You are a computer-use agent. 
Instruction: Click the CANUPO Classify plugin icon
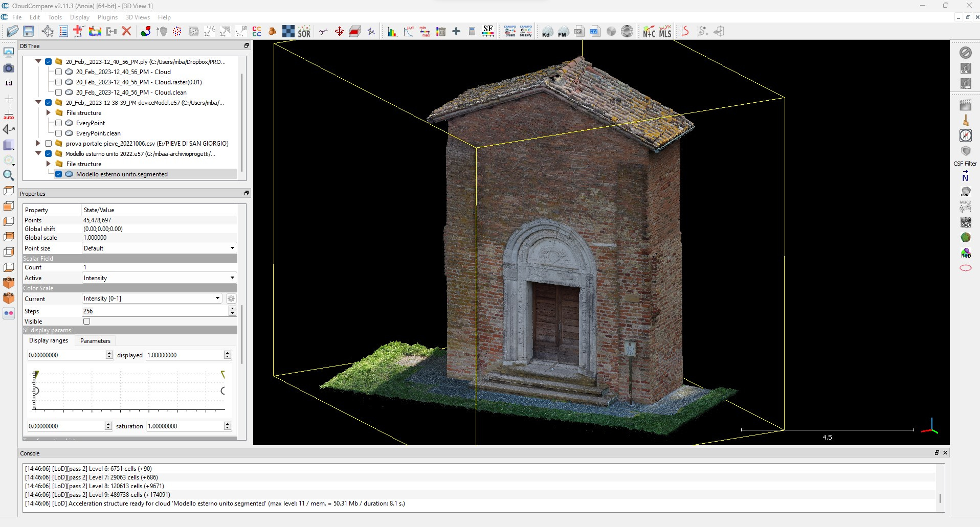[x=526, y=31]
